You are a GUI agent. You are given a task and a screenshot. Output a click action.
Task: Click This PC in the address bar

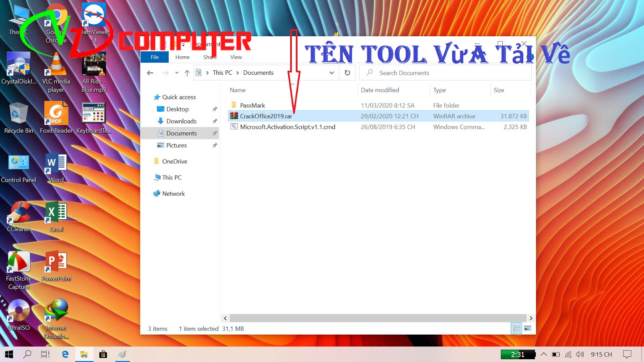[x=223, y=73]
